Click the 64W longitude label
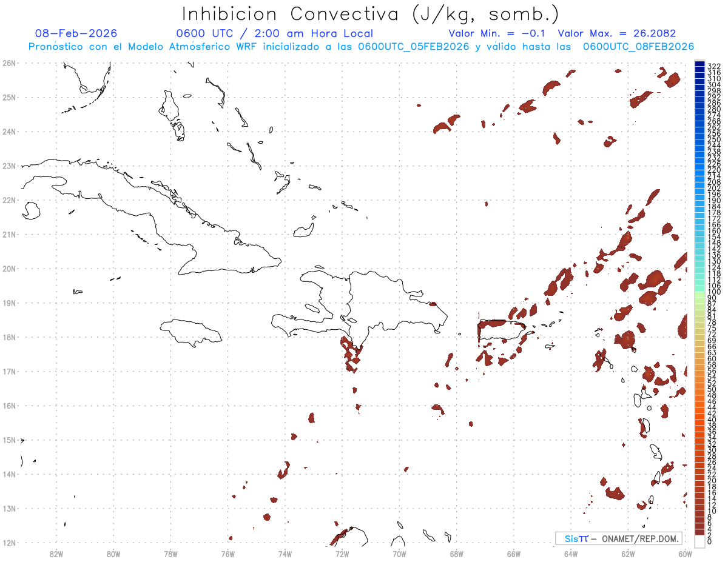This screenshot has height=562, width=728. (571, 554)
